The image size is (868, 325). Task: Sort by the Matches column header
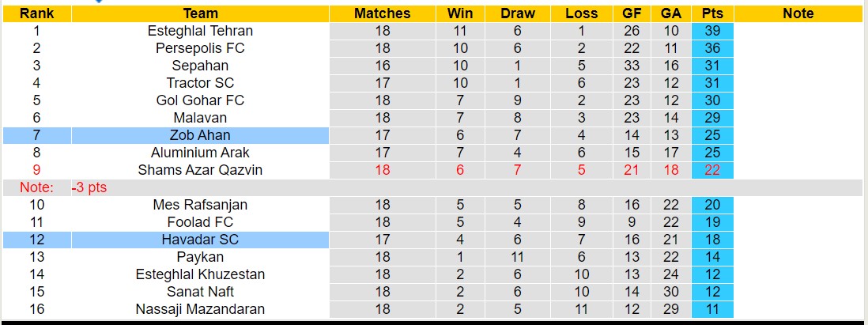[383, 13]
